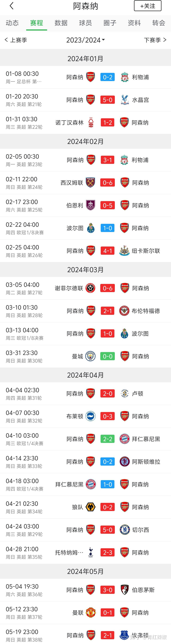The image size is (171, 644).
Task: Go to previous season 上赛季
Action: click(x=16, y=40)
